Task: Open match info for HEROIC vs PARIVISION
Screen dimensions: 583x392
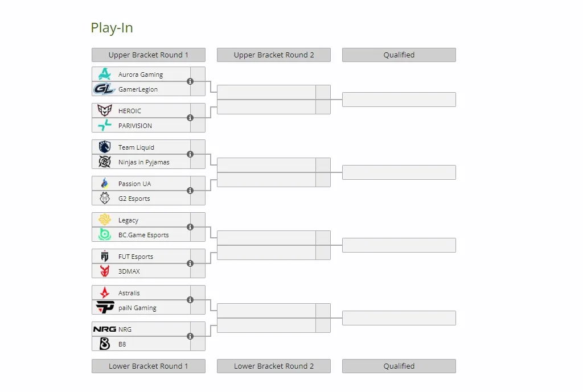Action: pos(190,118)
